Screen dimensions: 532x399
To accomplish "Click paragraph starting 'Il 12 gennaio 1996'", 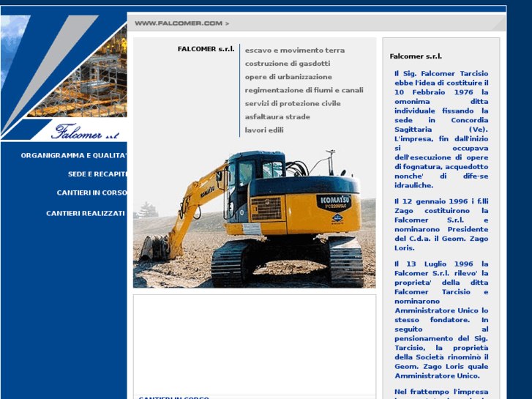I will pyautogui.click(x=441, y=225).
